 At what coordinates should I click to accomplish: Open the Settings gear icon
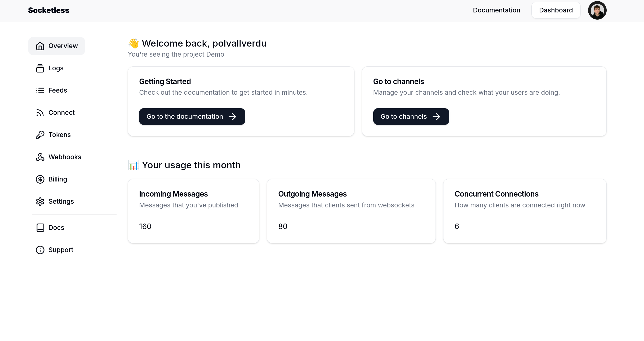pos(40,202)
